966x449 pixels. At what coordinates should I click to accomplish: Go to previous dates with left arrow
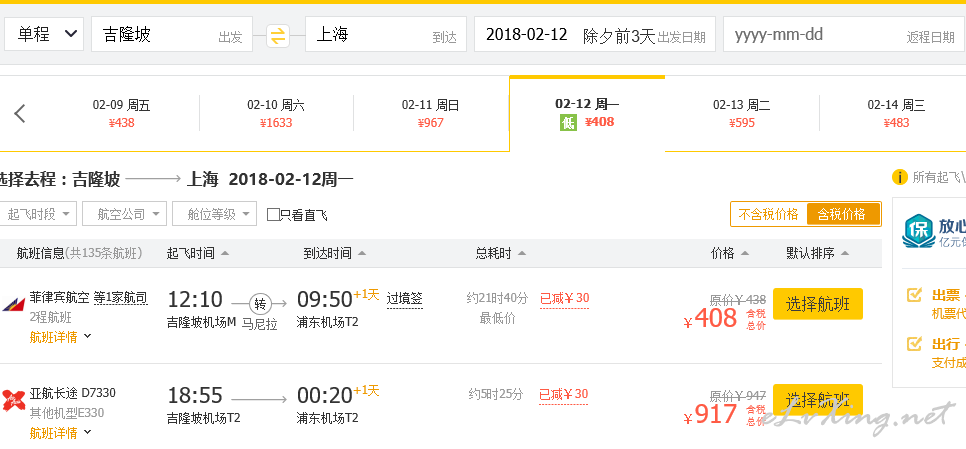pyautogui.click(x=20, y=113)
